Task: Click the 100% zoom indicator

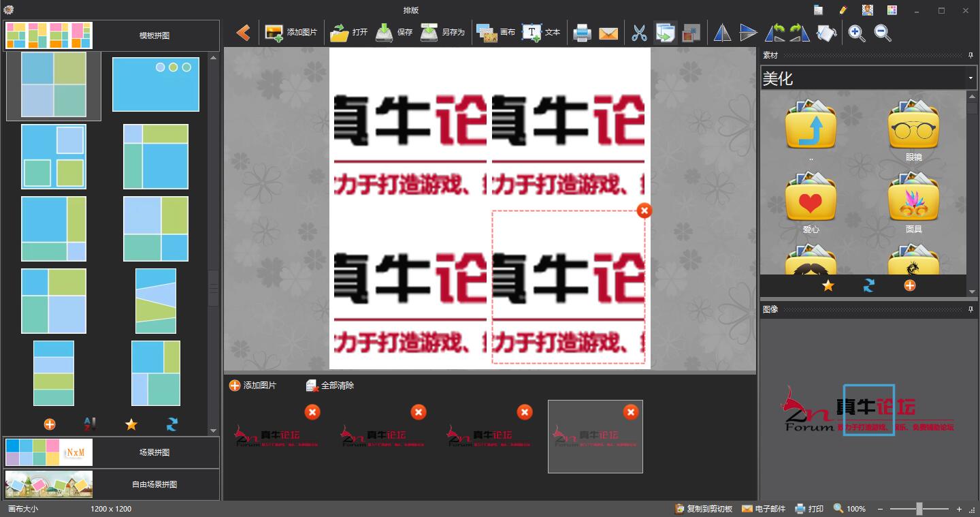Action: click(x=849, y=509)
